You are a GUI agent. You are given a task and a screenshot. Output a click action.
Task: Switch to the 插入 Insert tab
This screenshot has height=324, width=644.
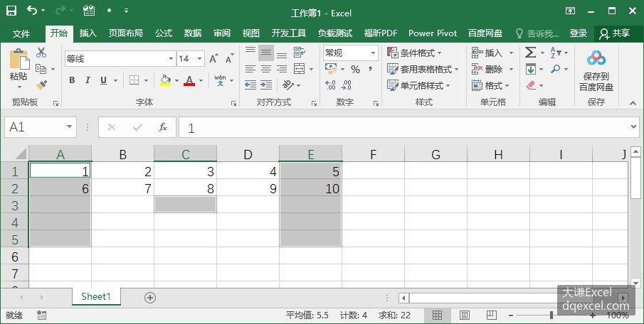[x=88, y=33]
